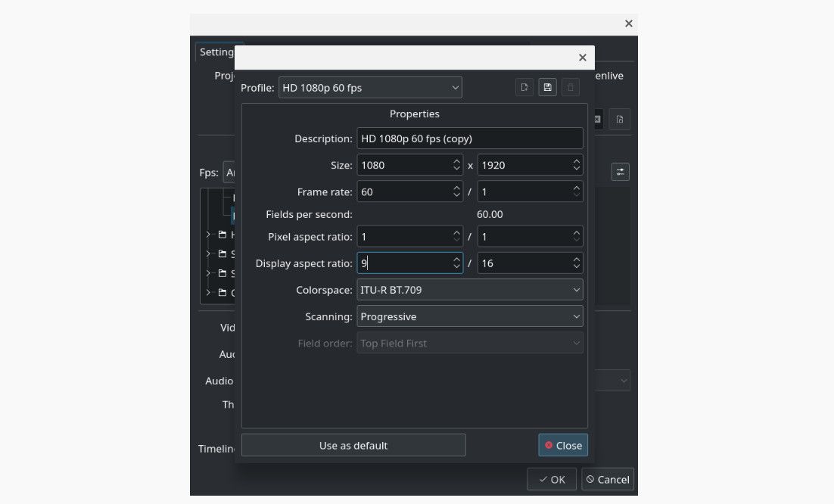
Task: Click the save profile floppy icon
Action: tap(547, 87)
